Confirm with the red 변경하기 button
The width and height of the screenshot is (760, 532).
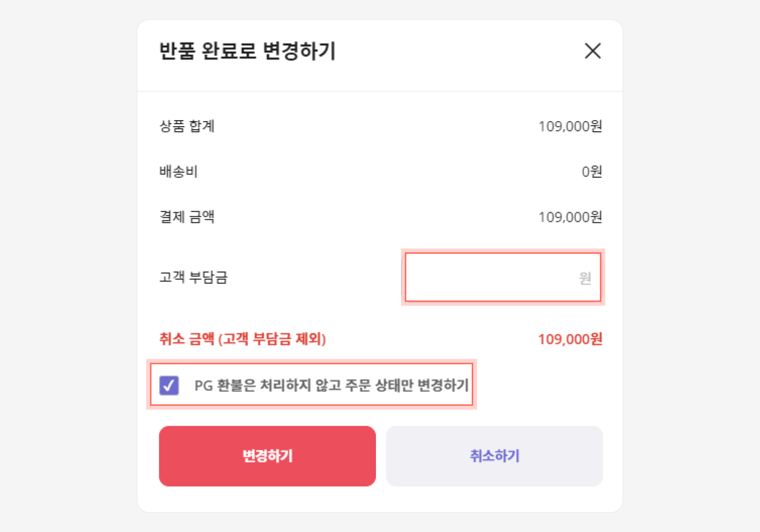point(268,456)
